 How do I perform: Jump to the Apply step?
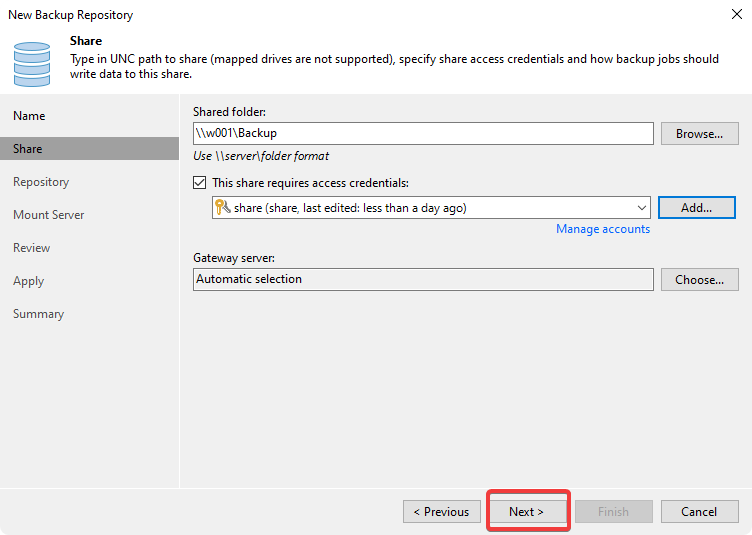(x=28, y=281)
